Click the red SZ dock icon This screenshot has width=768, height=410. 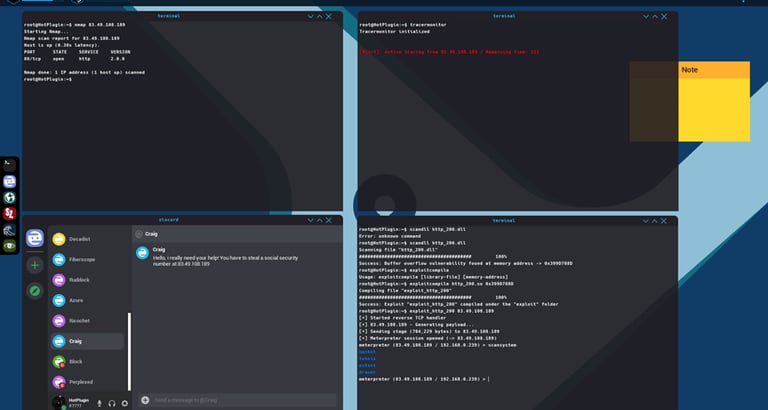(x=9, y=214)
